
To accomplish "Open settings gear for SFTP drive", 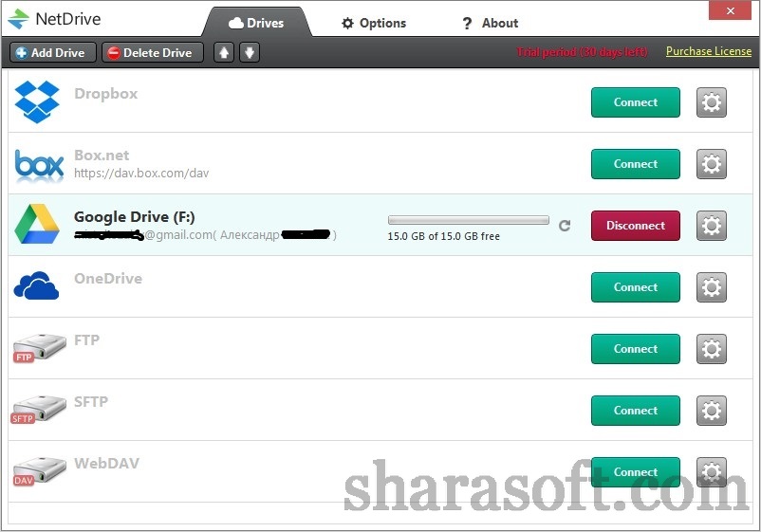I will click(711, 411).
